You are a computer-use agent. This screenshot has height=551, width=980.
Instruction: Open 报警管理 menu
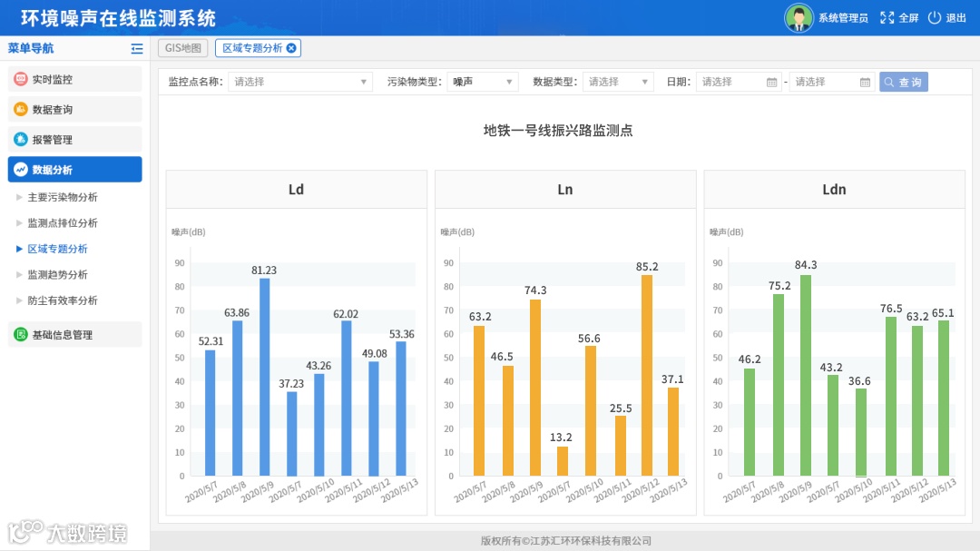tap(75, 139)
